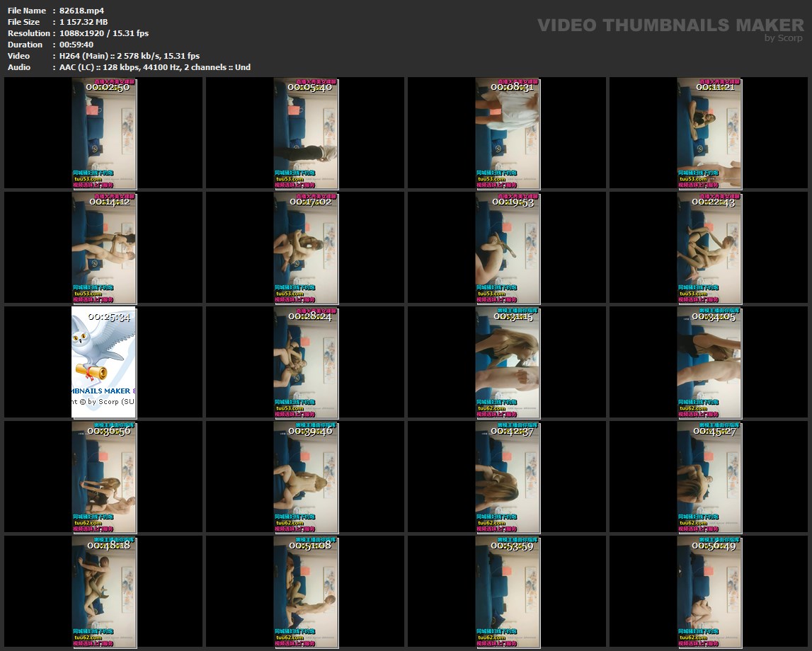Click the Video codec H264 info line
The width and height of the screenshot is (812, 651).
pos(130,56)
